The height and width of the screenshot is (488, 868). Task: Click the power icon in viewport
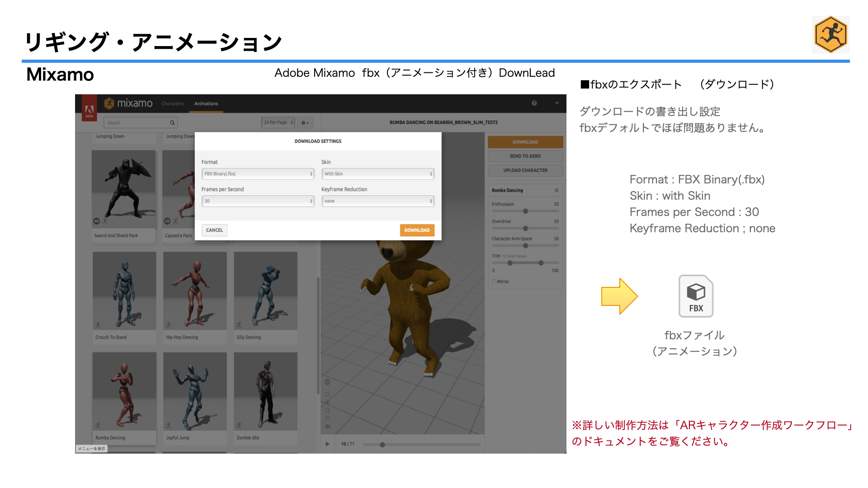(x=327, y=418)
